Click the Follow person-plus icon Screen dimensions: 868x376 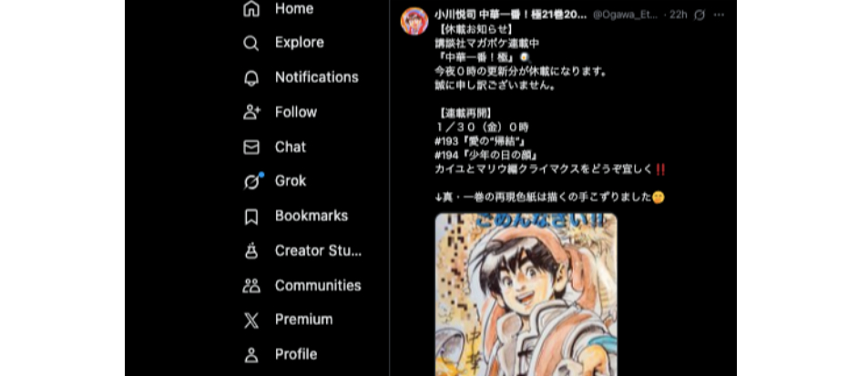click(x=251, y=112)
